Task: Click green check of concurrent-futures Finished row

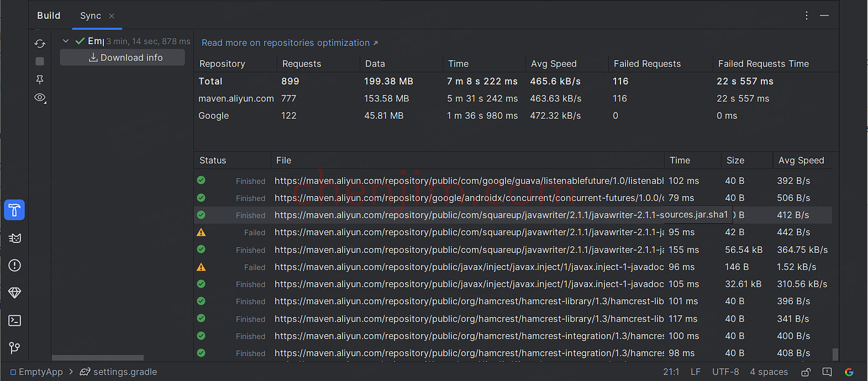Action: [x=201, y=198]
